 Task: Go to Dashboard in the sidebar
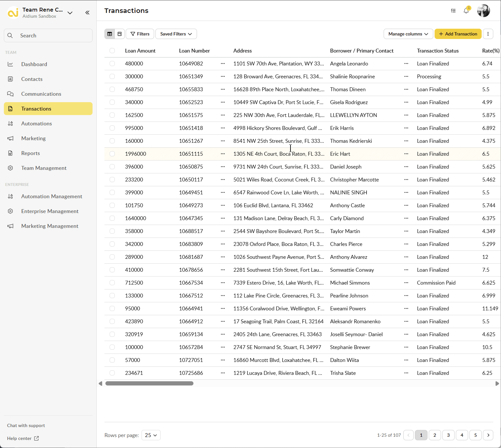click(x=34, y=64)
